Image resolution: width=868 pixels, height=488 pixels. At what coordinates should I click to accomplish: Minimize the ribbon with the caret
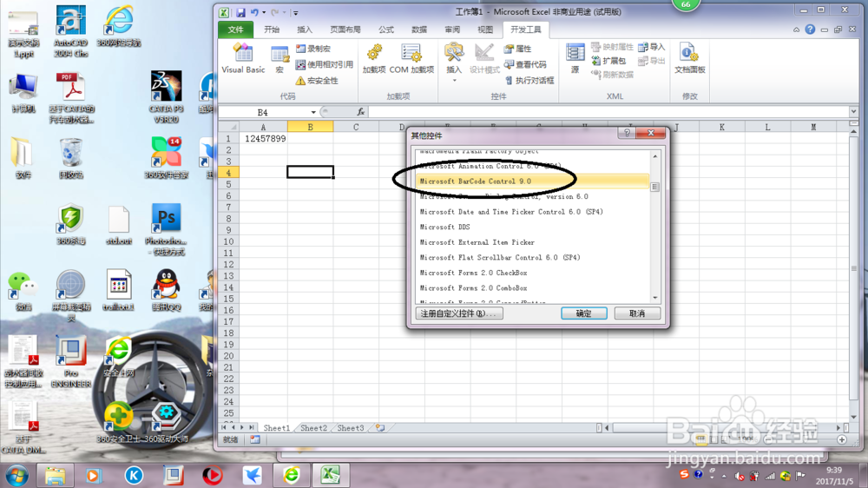coord(796,30)
